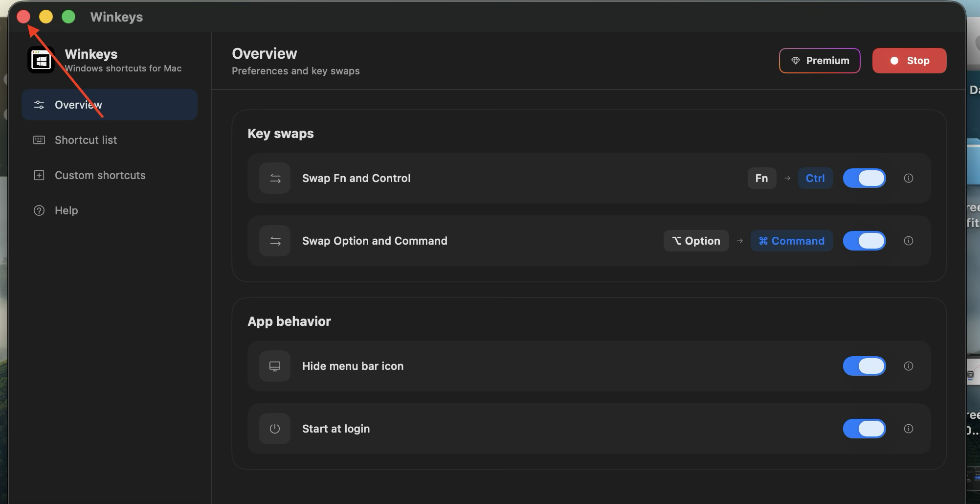Screen dimensions: 980x504
Task: Click the red Stop button
Action: 910,61
